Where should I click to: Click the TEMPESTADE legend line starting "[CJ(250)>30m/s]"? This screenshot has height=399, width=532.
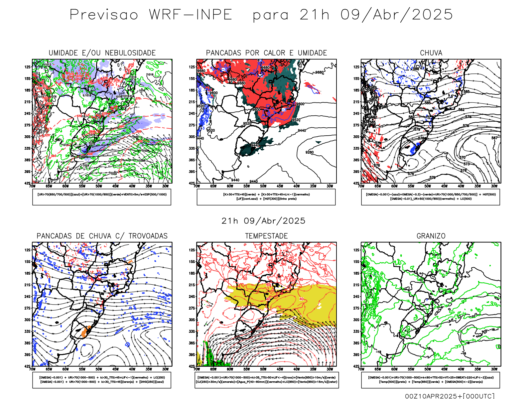click(266, 382)
